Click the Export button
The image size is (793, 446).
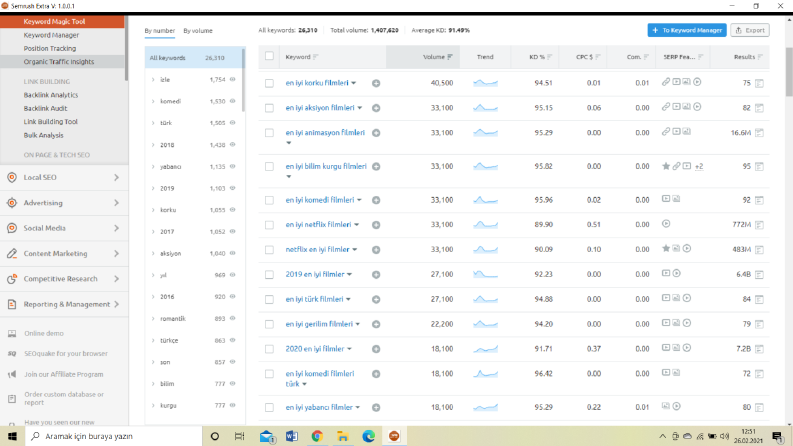tap(750, 30)
